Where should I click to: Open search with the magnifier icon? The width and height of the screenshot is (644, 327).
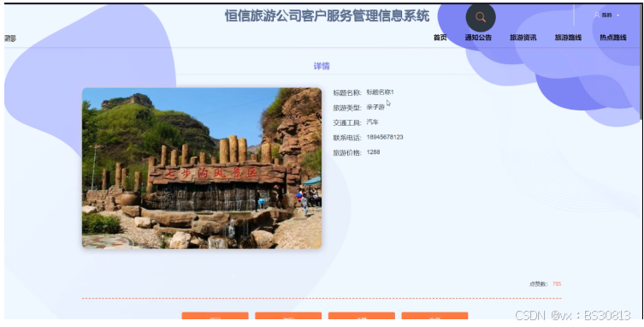(x=481, y=17)
